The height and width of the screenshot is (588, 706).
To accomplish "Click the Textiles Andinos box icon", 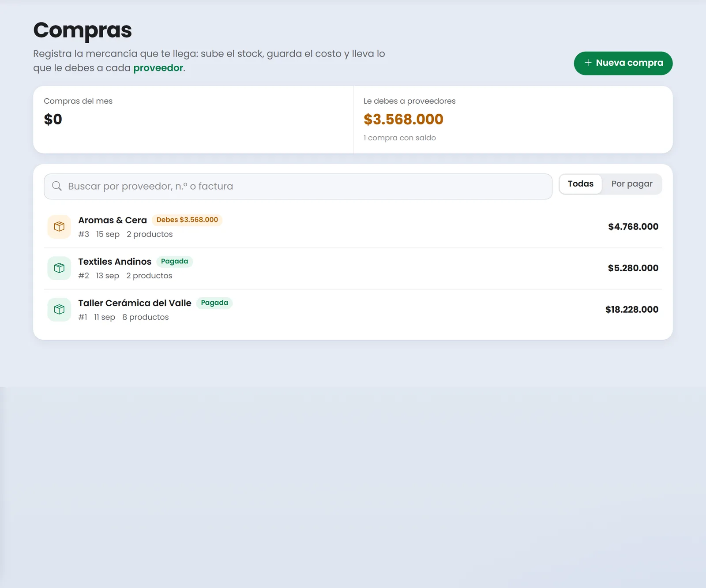I will [x=59, y=268].
